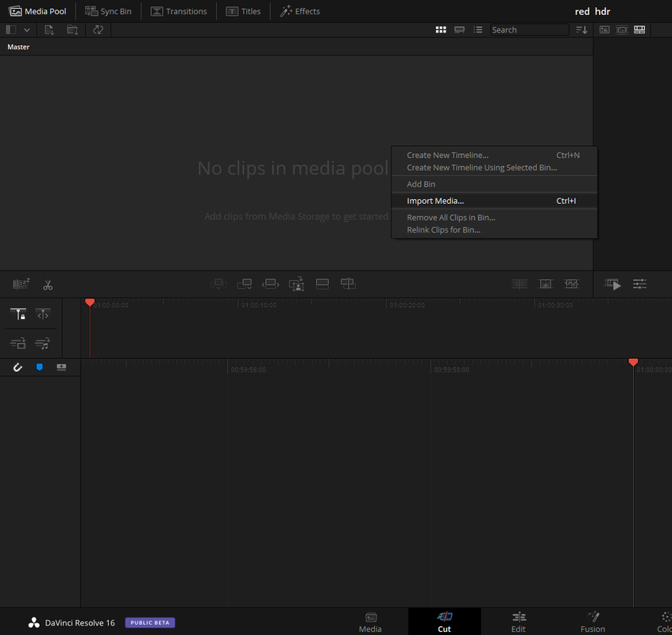The width and height of the screenshot is (672, 635).
Task: Choose Relink Clips for Bin... menu entry
Action: 494,230
